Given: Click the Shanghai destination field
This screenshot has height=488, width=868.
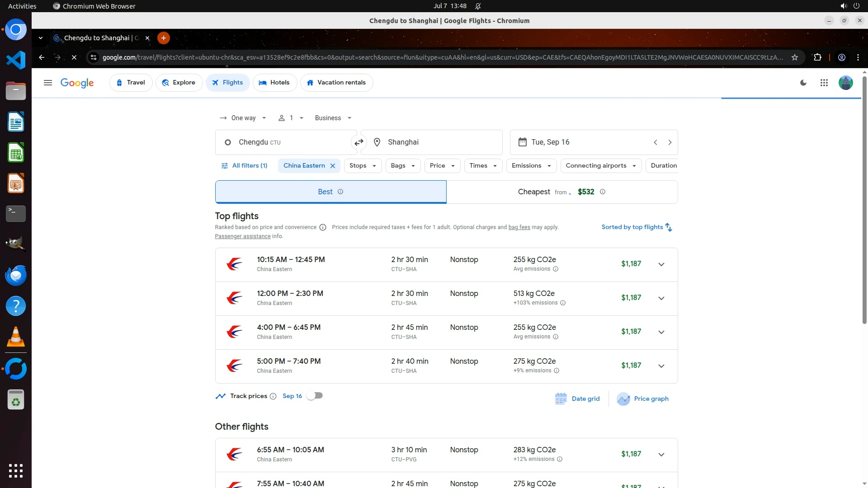Looking at the screenshot, I should [431, 142].
